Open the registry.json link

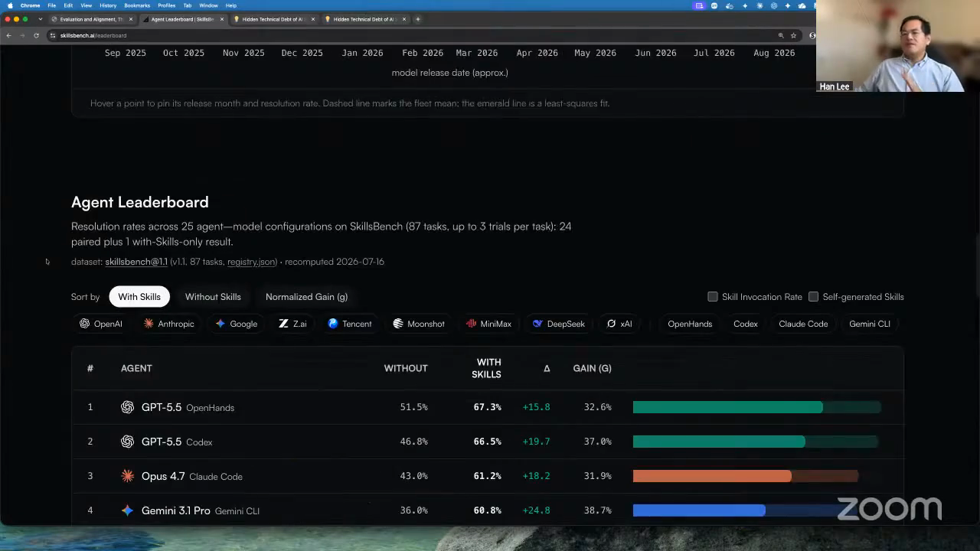point(251,262)
